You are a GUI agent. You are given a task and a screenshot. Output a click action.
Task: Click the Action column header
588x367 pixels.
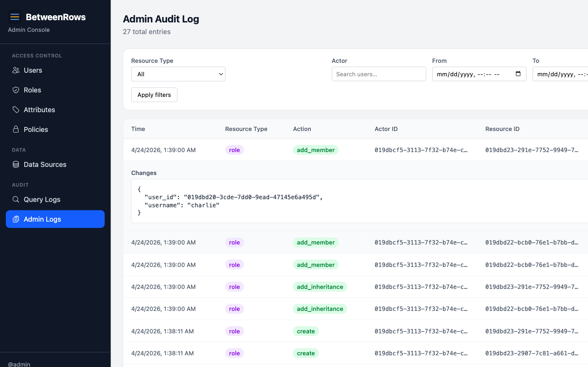coord(302,129)
